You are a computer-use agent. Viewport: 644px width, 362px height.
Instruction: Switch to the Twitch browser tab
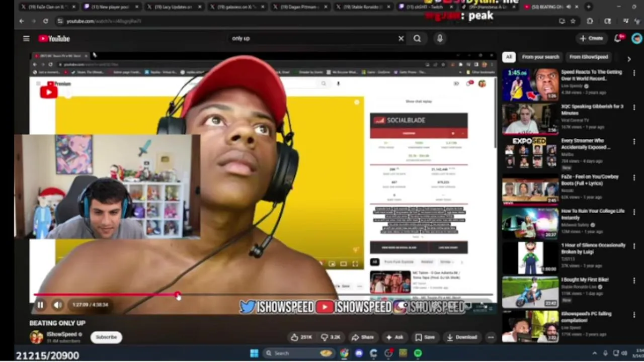tap(426, 7)
